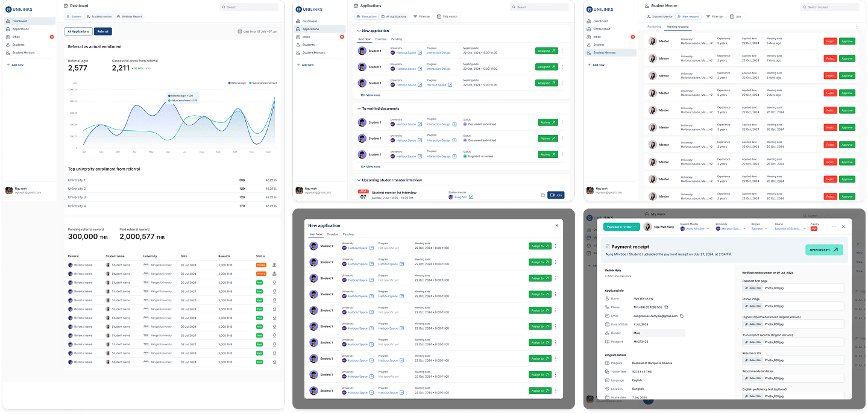
Task: Select the Student mentor tab in the Dashboard header
Action: (99, 16)
